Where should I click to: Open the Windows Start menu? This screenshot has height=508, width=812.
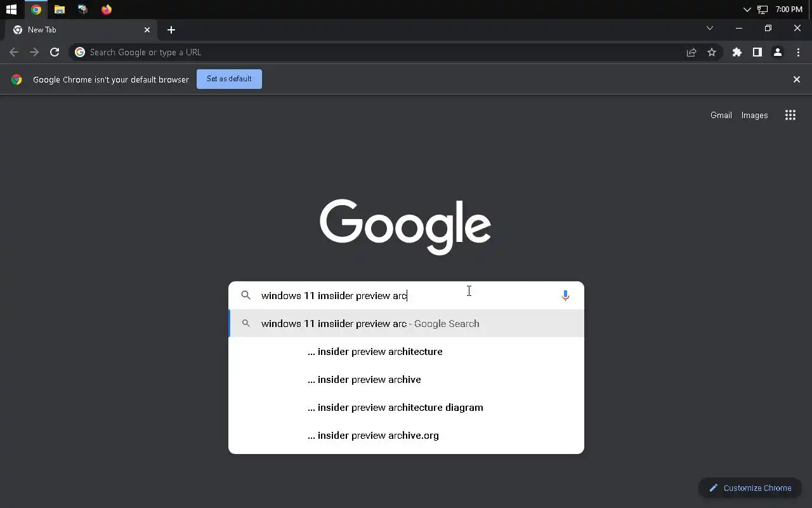click(11, 10)
